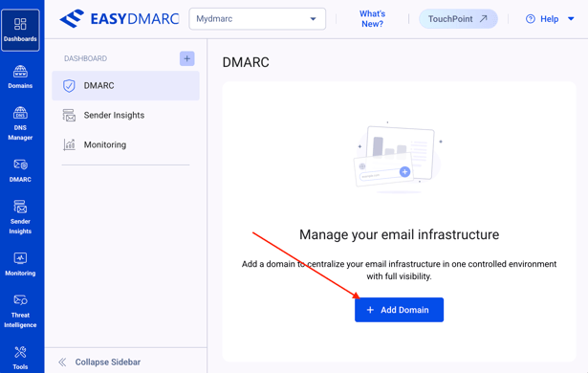Open Tools in the blue sidebar
The width and height of the screenshot is (588, 373).
[x=20, y=359]
